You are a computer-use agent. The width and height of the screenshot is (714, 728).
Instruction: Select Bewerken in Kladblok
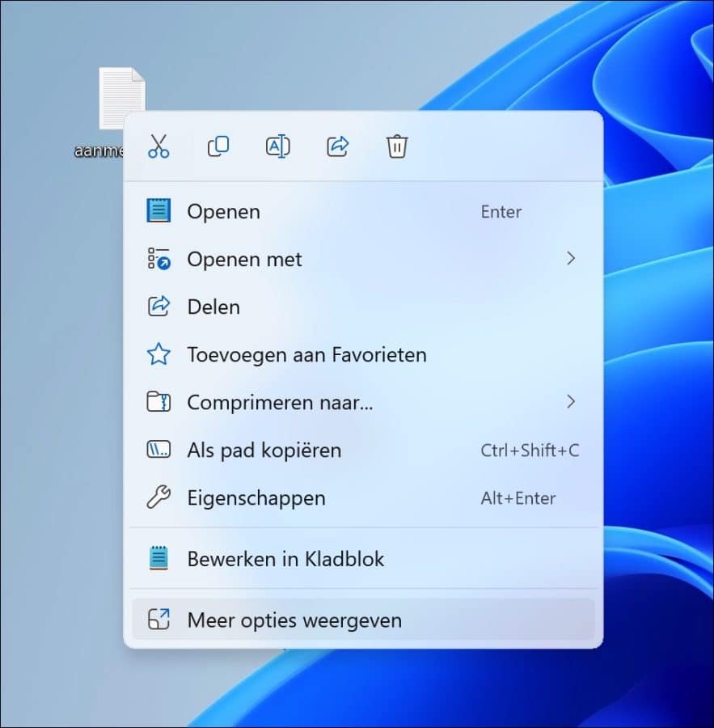[285, 558]
